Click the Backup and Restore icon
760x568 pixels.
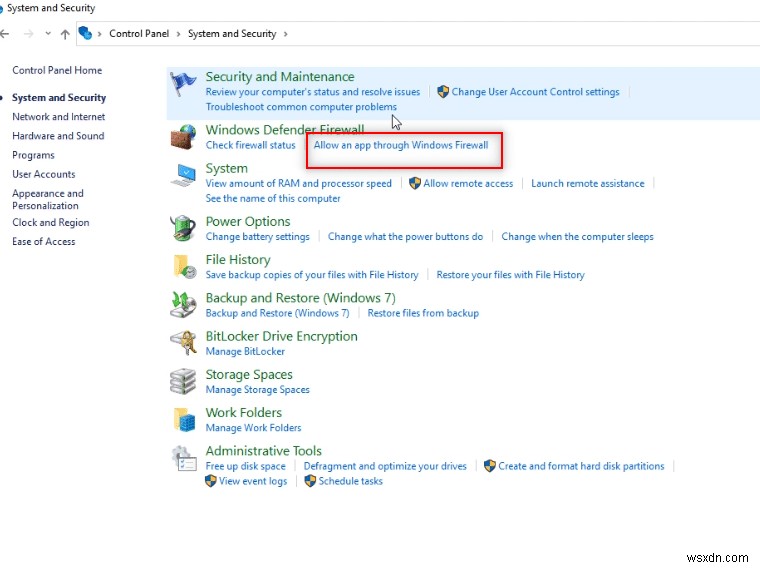pos(184,304)
